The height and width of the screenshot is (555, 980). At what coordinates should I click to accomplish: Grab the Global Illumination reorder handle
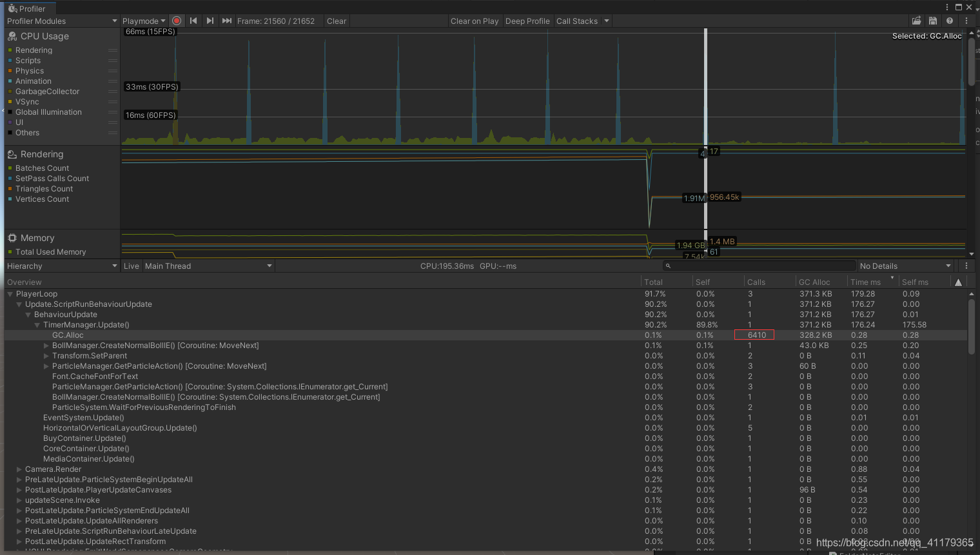[x=113, y=112]
